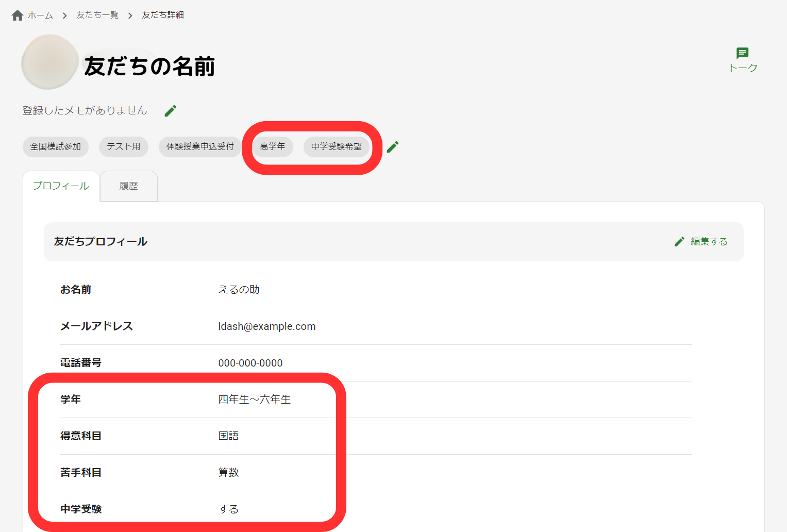The width and height of the screenshot is (787, 532).
Task: Select the 中学受験希望 tag
Action: [337, 146]
